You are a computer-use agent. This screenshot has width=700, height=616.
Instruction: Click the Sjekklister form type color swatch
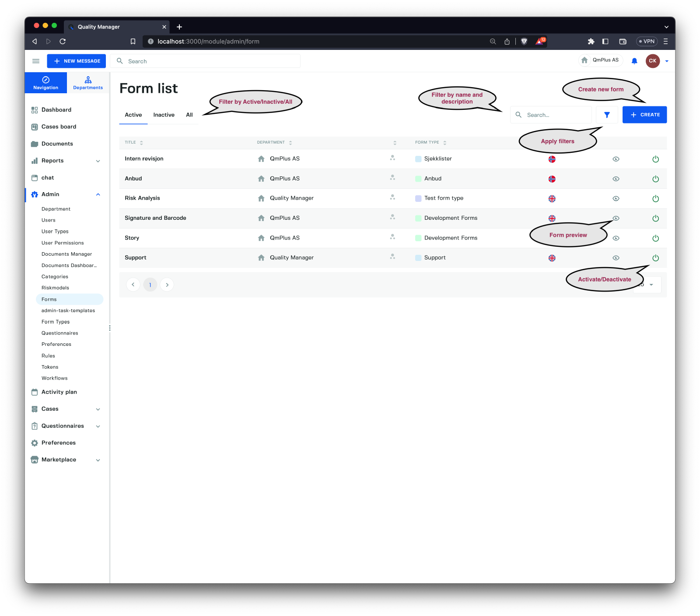click(x=418, y=159)
